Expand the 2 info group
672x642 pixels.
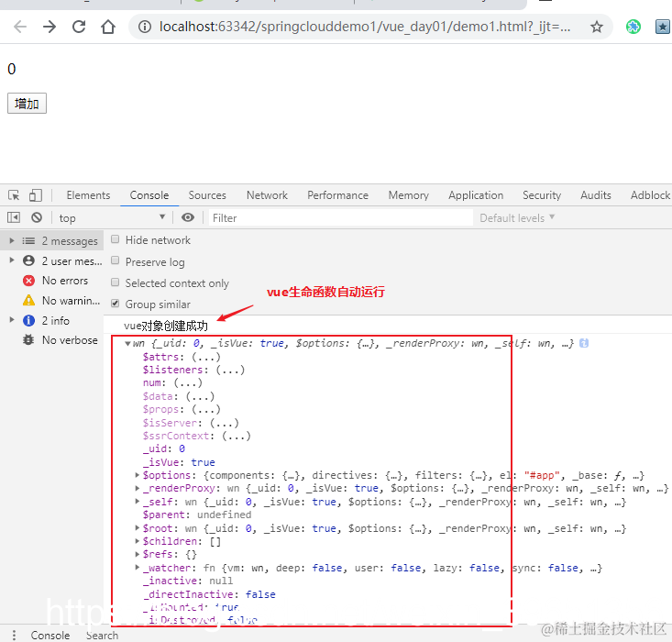pos(12,320)
